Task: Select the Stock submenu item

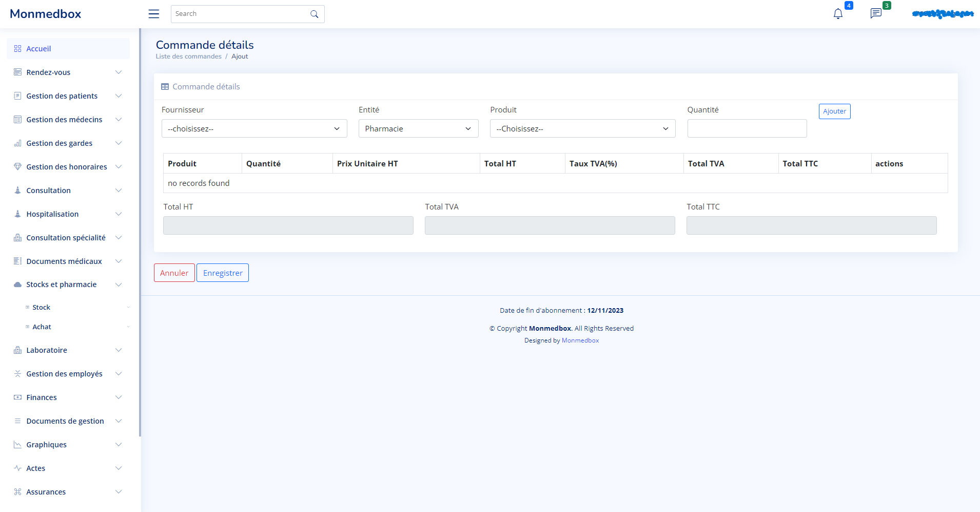Action: [x=41, y=308]
